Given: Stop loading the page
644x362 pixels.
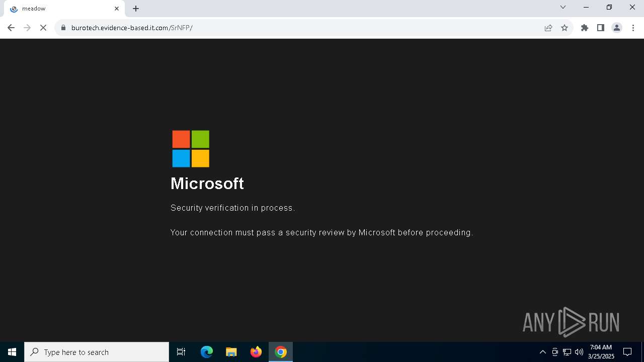Looking at the screenshot, I should 43,28.
